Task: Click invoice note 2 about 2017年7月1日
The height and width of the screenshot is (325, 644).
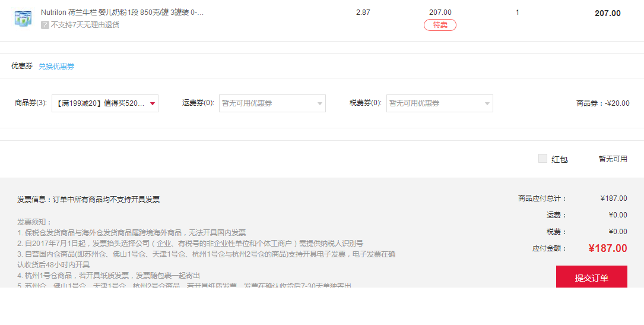Action: [190, 243]
